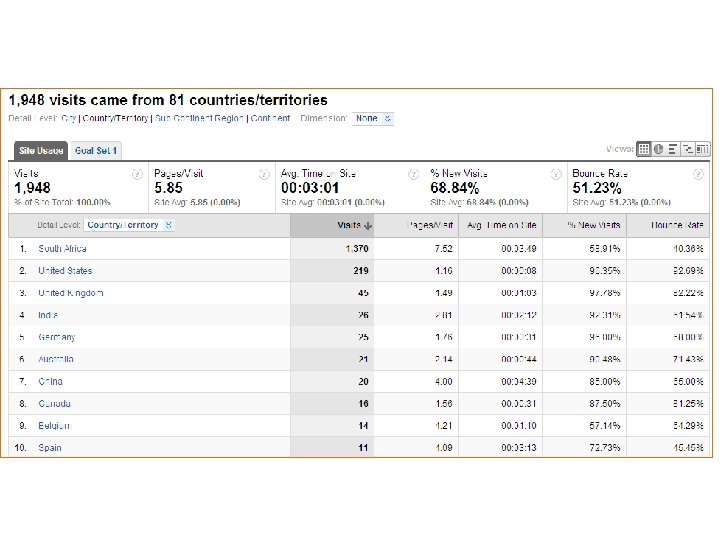Switch to the pie chart view icon
The image size is (720, 540).
[x=659, y=149]
